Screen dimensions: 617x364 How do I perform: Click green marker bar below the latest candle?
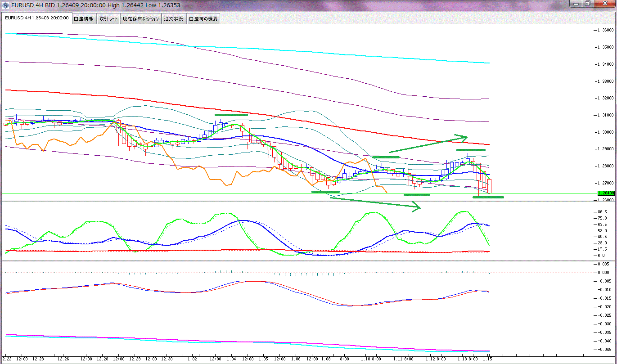488,197
